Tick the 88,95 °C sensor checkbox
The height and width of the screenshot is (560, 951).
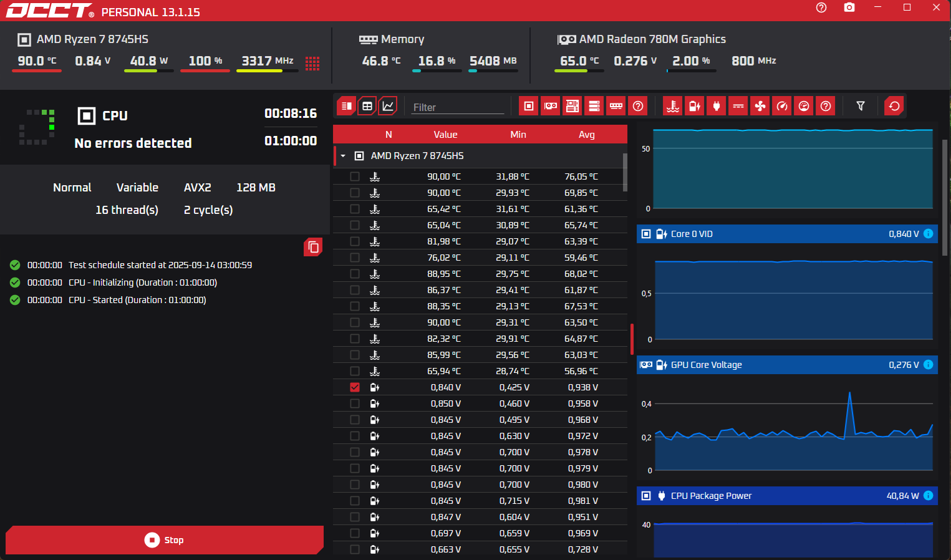tap(355, 274)
